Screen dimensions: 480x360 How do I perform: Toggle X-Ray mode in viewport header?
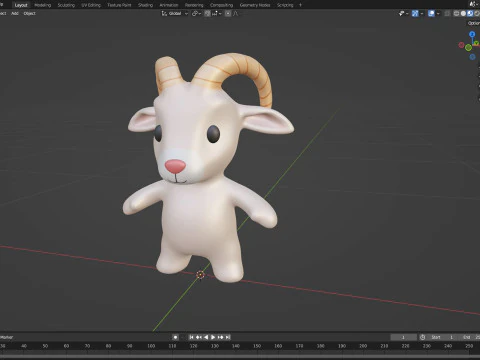coord(447,13)
